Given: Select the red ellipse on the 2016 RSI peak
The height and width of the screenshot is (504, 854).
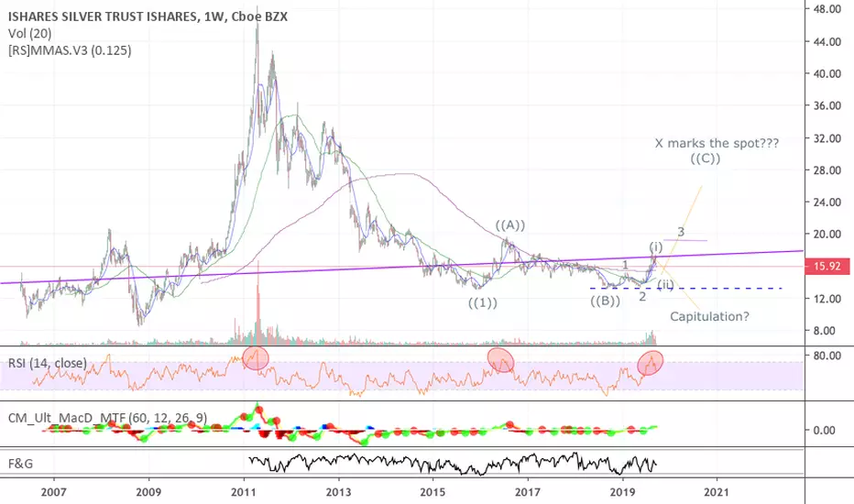Looking at the screenshot, I should point(500,359).
